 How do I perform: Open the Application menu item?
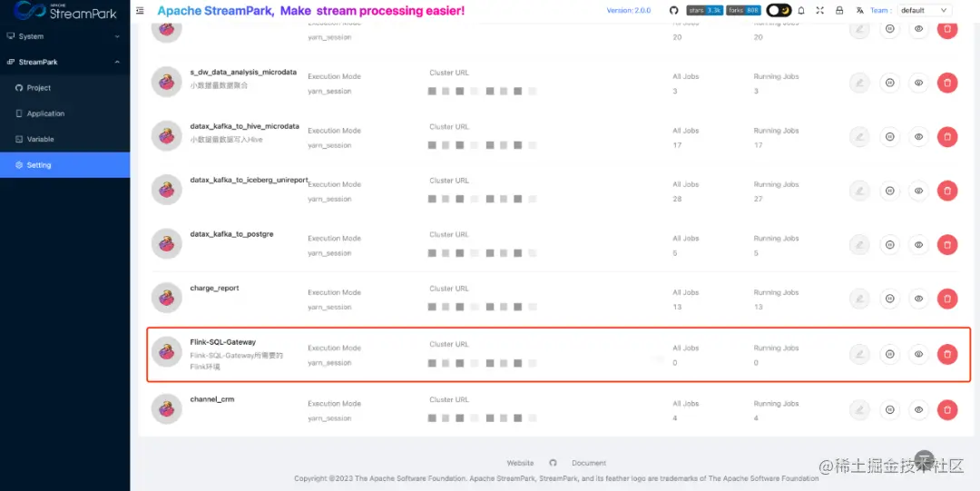(x=65, y=113)
